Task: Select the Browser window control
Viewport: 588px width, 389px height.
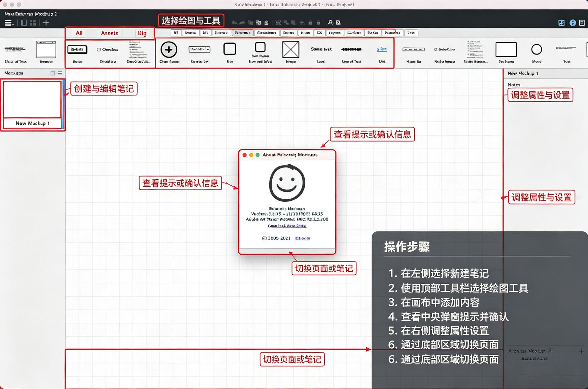Action: pos(46,52)
